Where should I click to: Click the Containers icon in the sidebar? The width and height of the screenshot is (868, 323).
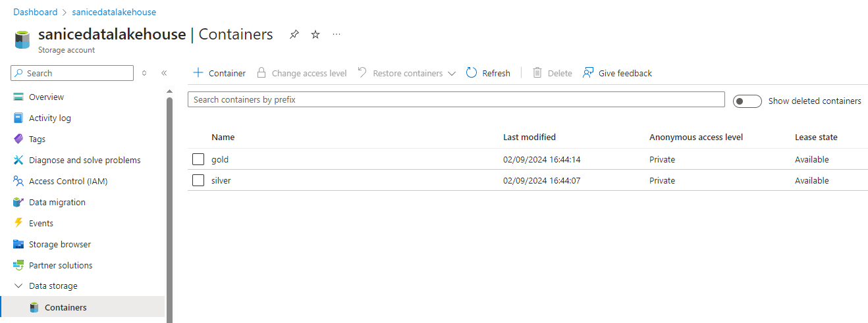[x=34, y=308]
